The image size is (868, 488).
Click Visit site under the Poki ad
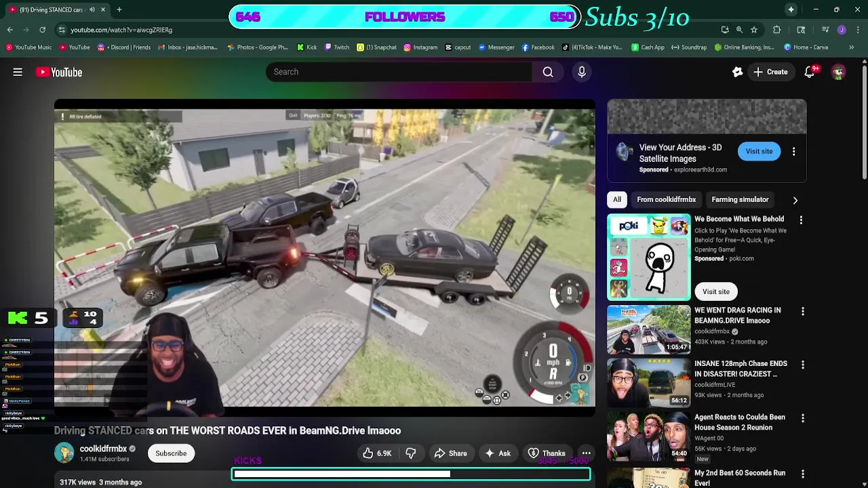point(715,291)
